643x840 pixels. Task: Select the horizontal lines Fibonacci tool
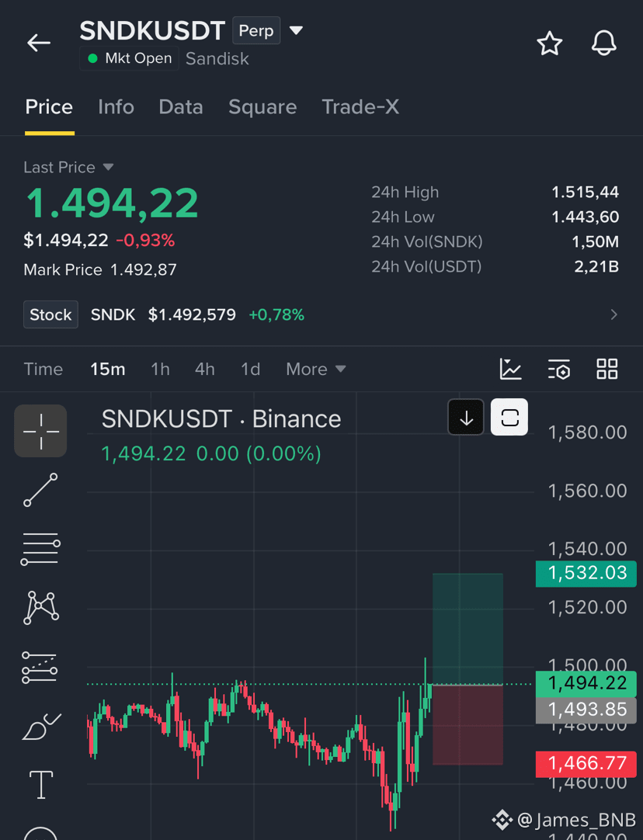coord(40,549)
